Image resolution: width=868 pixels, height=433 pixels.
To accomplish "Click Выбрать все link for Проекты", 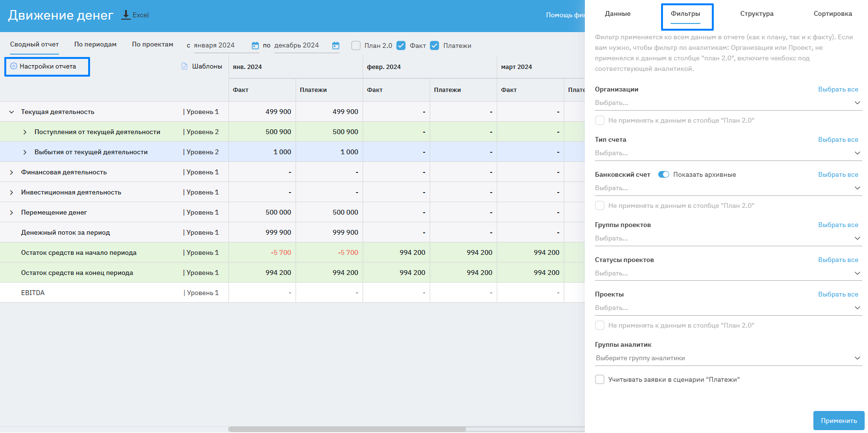I will point(838,295).
